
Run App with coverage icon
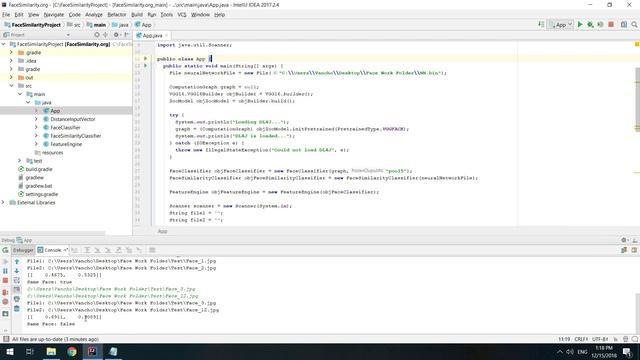[x=600, y=24]
